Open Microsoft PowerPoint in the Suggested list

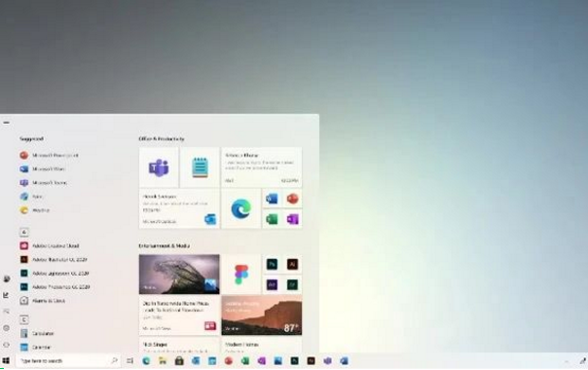pos(50,155)
